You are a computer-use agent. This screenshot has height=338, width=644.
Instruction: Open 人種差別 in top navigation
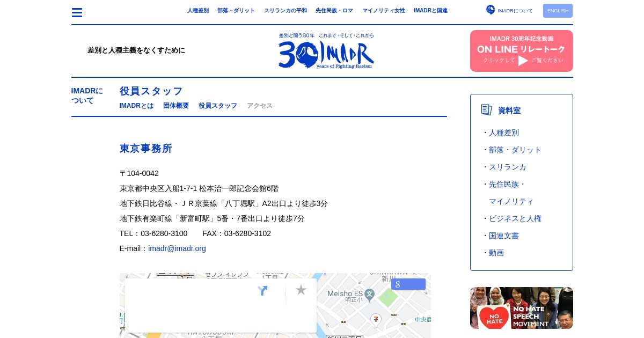198,11
